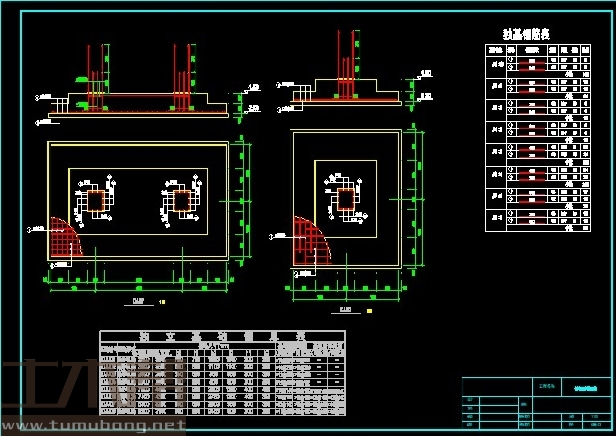Screen dimensions: 616x436
Task: Click the red hatched quarter-circle in left plan
Action: point(64,236)
